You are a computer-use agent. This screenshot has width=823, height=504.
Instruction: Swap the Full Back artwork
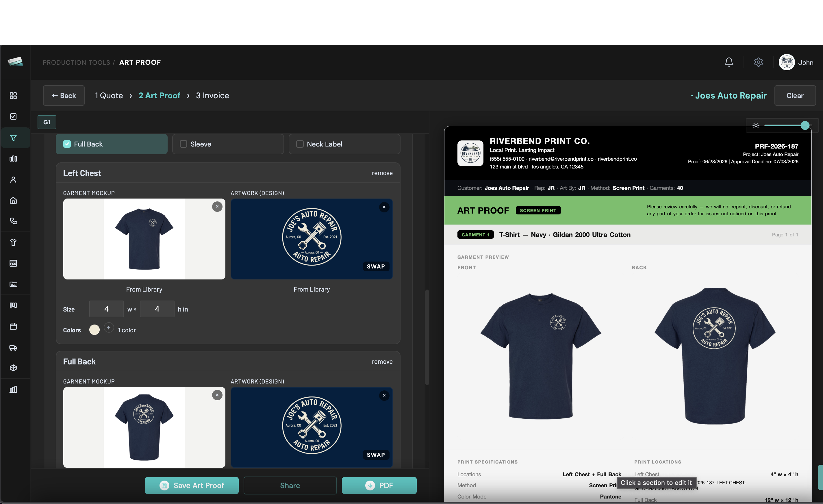click(376, 455)
